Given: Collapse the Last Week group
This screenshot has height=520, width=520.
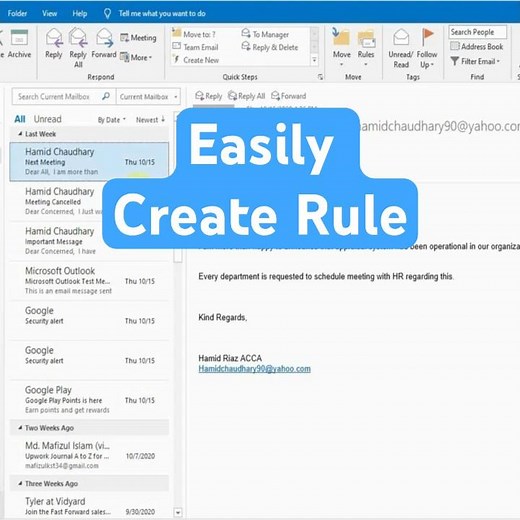Looking at the screenshot, I should [20, 134].
